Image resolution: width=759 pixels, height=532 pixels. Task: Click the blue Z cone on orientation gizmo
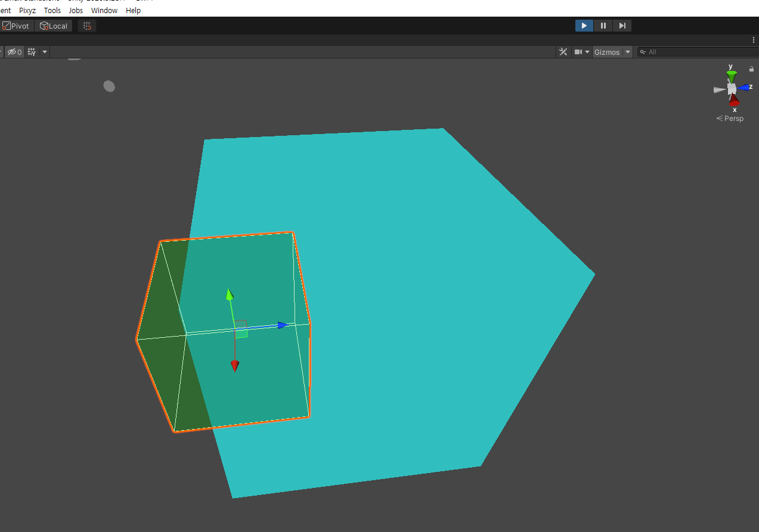pos(745,87)
